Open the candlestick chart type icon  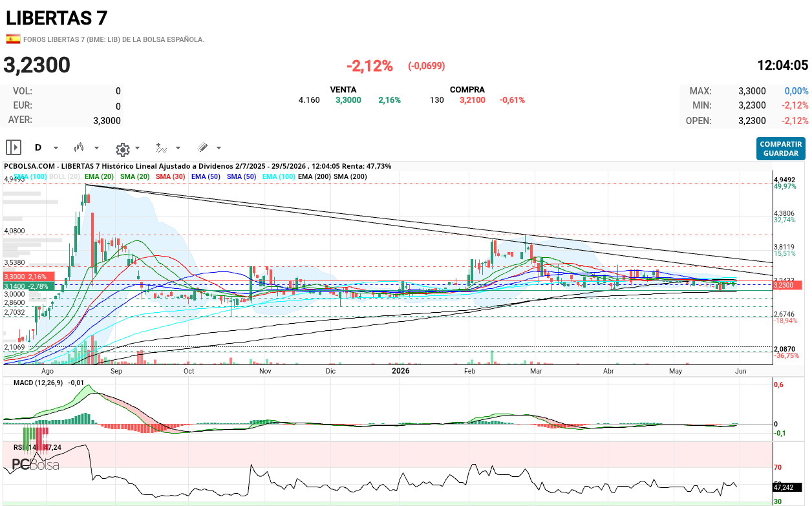(80, 147)
